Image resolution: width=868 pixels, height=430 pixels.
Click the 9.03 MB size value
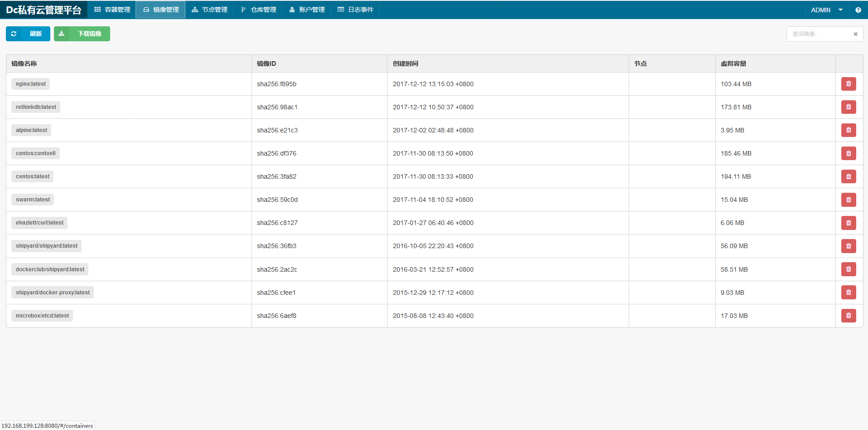[x=732, y=293]
